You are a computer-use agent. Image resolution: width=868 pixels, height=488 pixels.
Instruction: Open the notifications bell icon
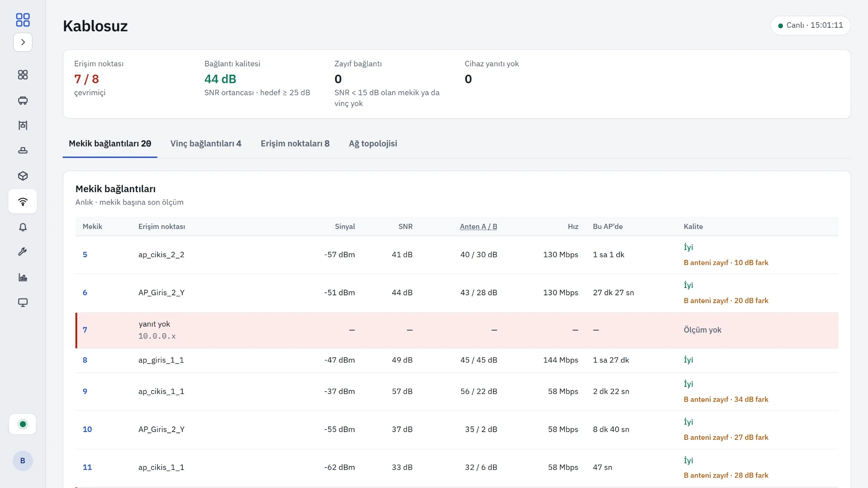coord(23,227)
